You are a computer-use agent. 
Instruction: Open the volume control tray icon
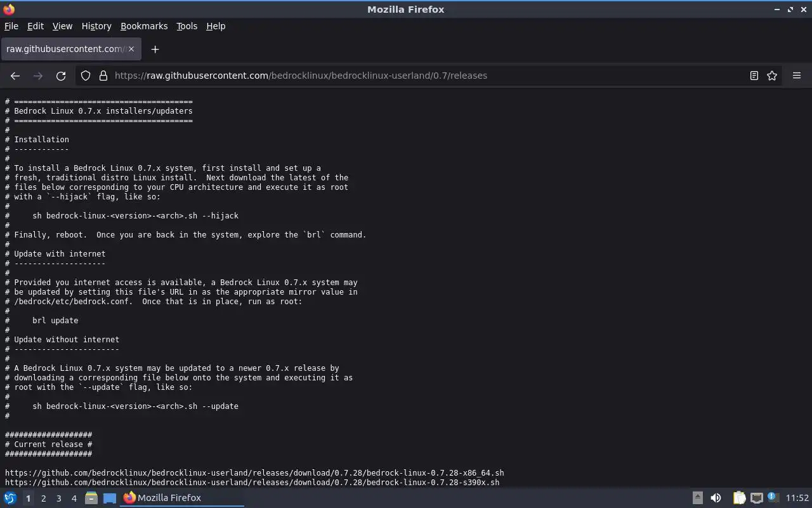[716, 498]
